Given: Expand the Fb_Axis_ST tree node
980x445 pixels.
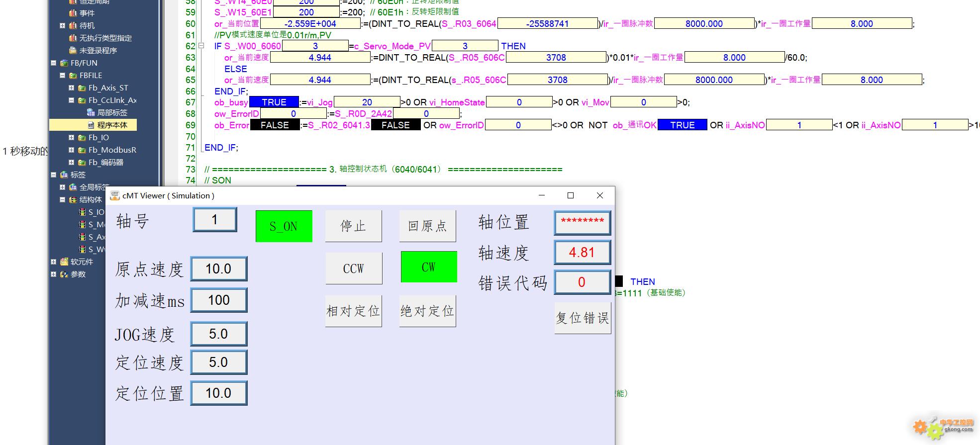Looking at the screenshot, I should 71,88.
